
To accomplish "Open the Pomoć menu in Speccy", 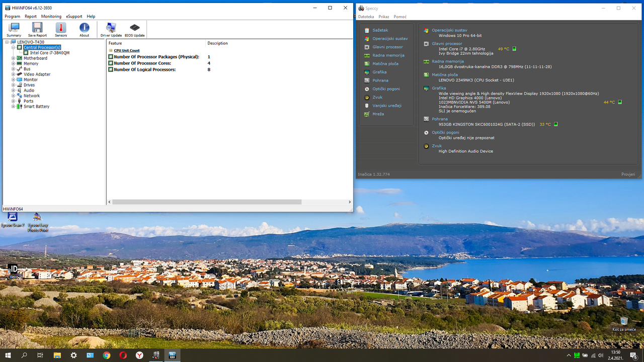I will point(400,17).
